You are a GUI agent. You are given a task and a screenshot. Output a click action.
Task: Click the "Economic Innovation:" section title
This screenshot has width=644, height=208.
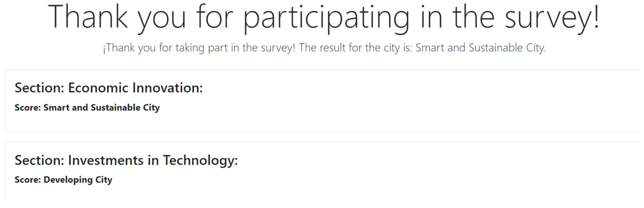(135, 88)
